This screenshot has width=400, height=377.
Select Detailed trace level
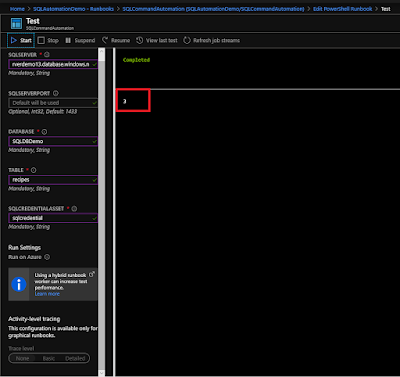tap(75, 358)
